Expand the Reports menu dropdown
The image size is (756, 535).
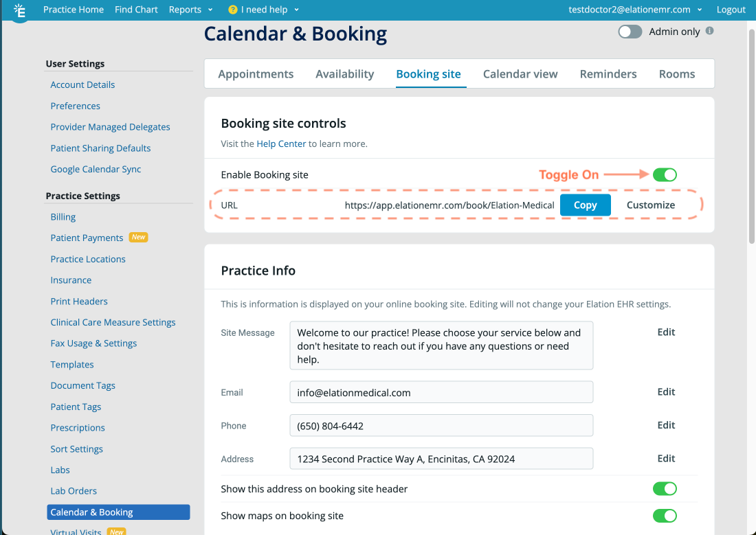(x=190, y=10)
